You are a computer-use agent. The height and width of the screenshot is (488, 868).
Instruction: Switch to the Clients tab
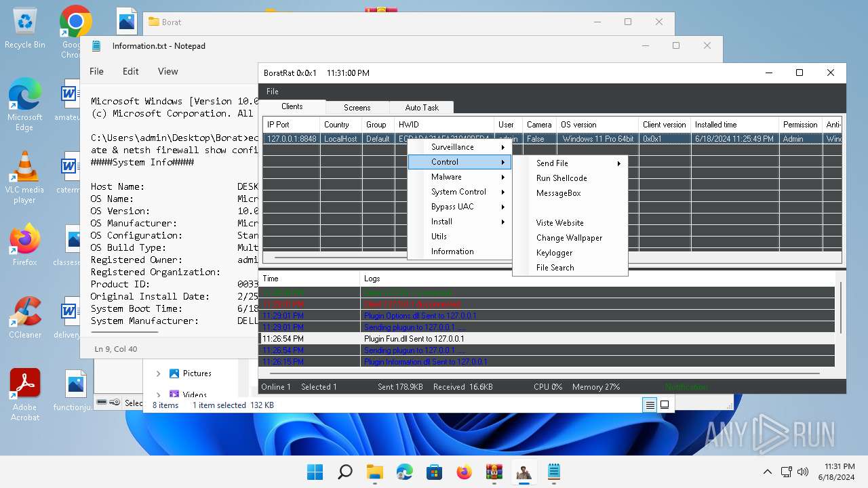click(292, 106)
